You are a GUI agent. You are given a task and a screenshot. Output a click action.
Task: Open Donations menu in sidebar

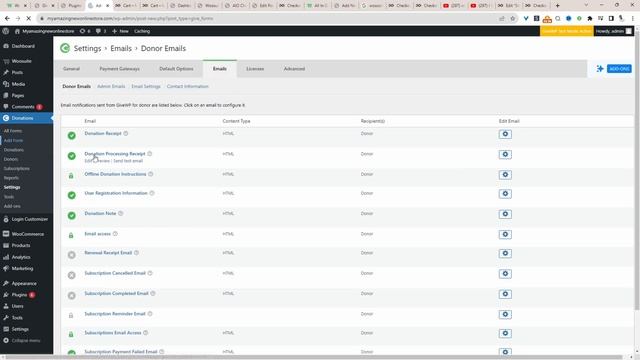(27, 118)
